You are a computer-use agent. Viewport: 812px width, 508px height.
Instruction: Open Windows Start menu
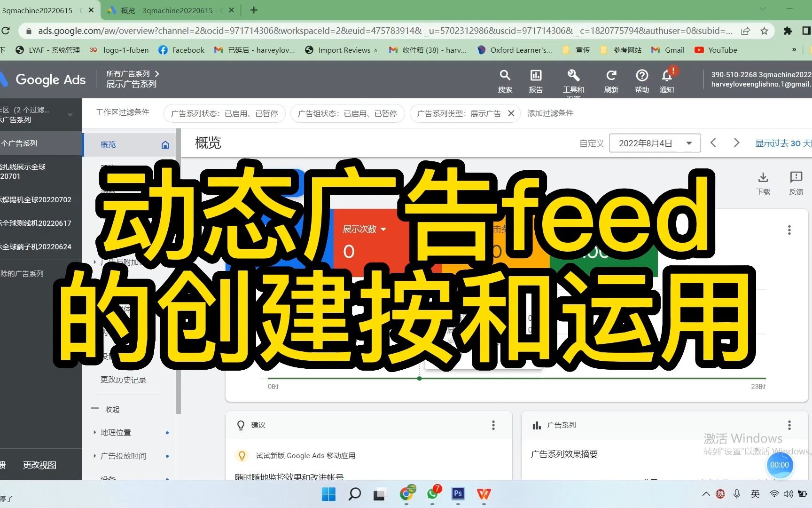(328, 494)
